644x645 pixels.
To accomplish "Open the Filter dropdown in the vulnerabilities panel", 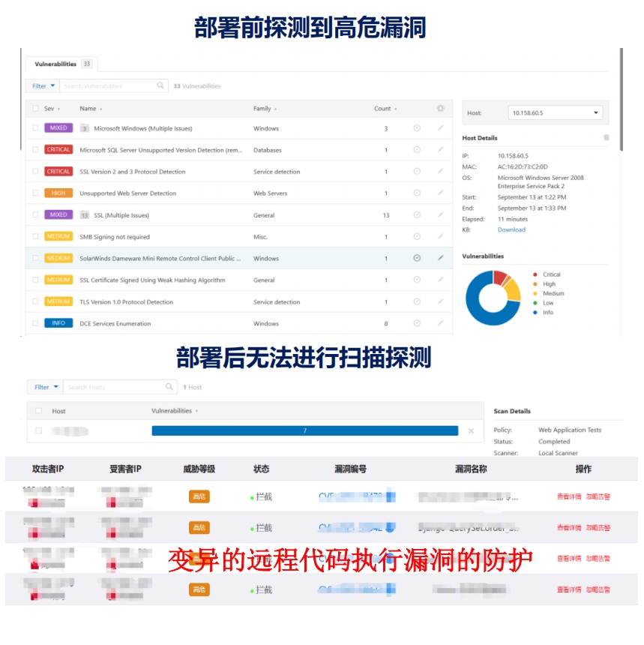I will 41,85.
